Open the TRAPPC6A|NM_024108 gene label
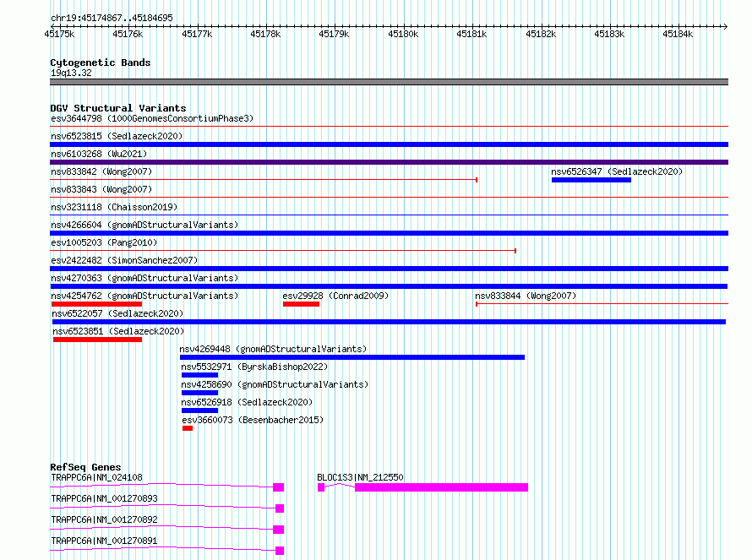The image size is (752, 560). pyautogui.click(x=97, y=477)
